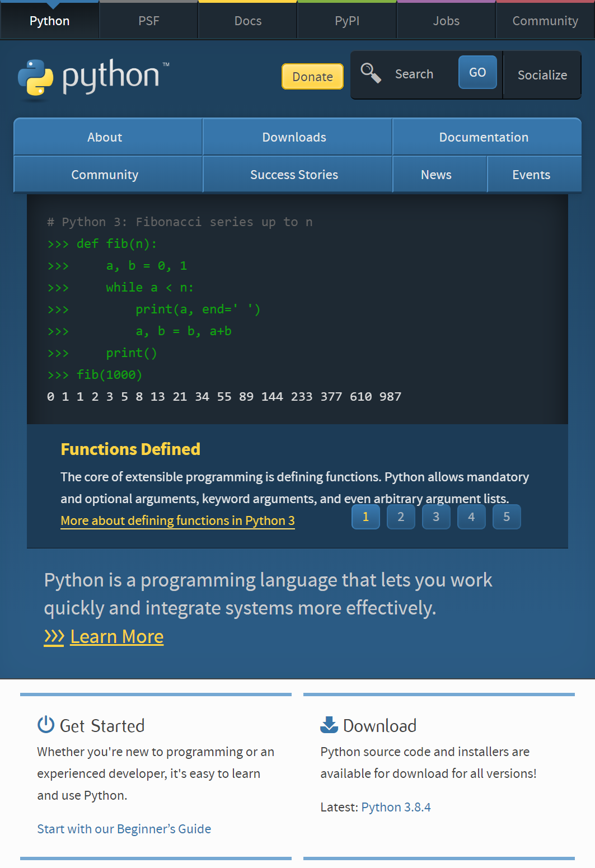
Task: Click the 'print(a, end=' ')' code line
Action: 154,309
